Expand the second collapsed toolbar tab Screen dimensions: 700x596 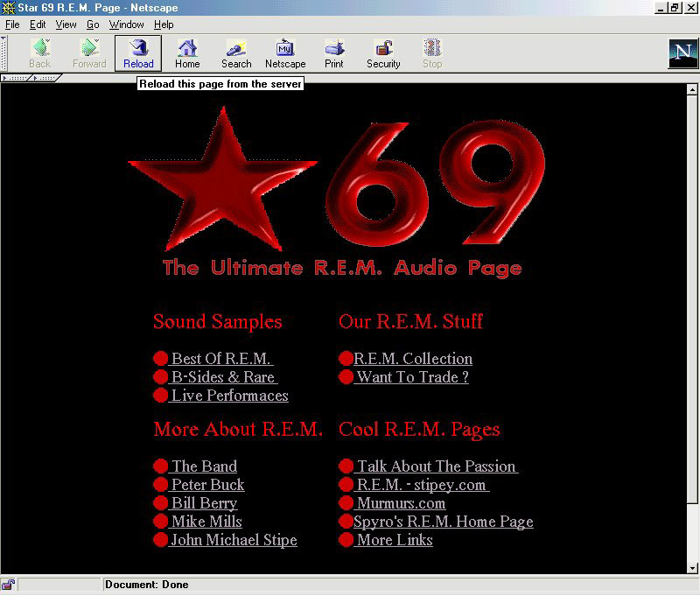coord(46,78)
